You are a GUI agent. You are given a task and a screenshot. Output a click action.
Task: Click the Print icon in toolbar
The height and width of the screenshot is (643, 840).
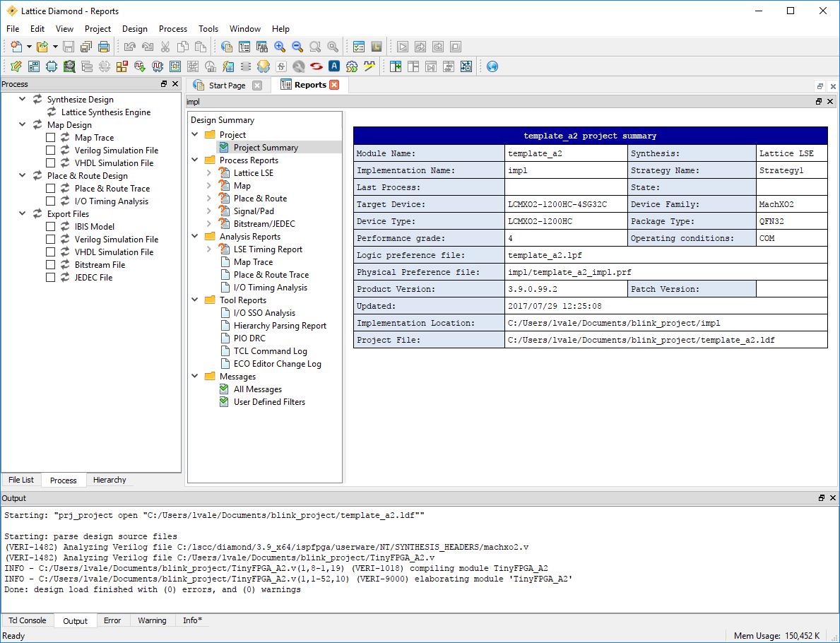point(104,47)
